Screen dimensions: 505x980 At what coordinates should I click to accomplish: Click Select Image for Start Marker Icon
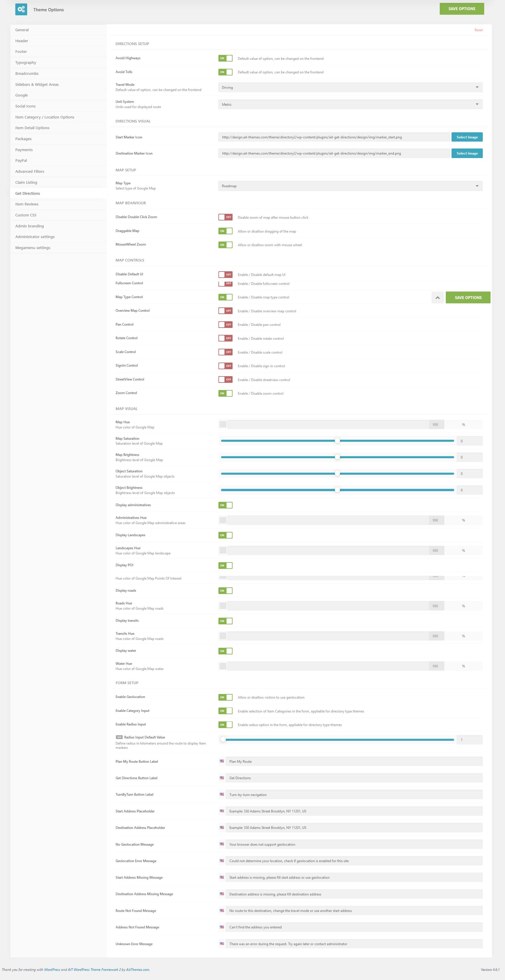[467, 137]
